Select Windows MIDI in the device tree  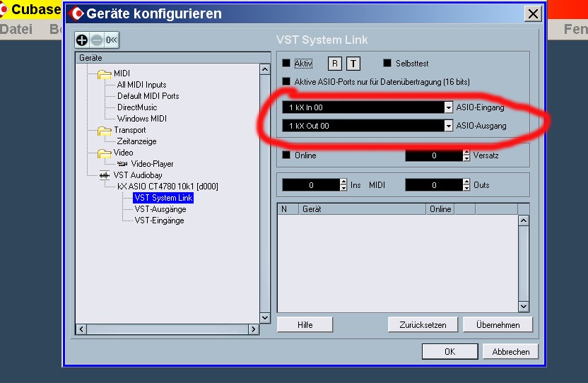pyautogui.click(x=142, y=119)
